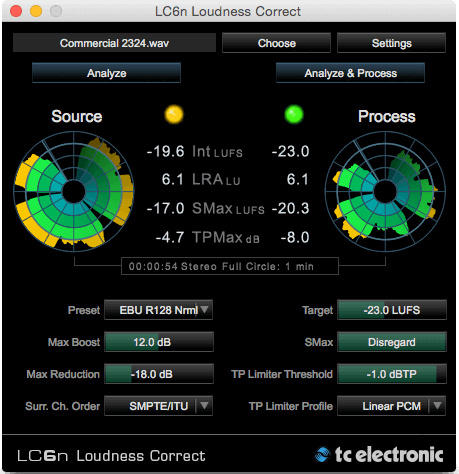Viewport: 459px width, 474px height.
Task: Run Analyze & Process
Action: pos(350,73)
